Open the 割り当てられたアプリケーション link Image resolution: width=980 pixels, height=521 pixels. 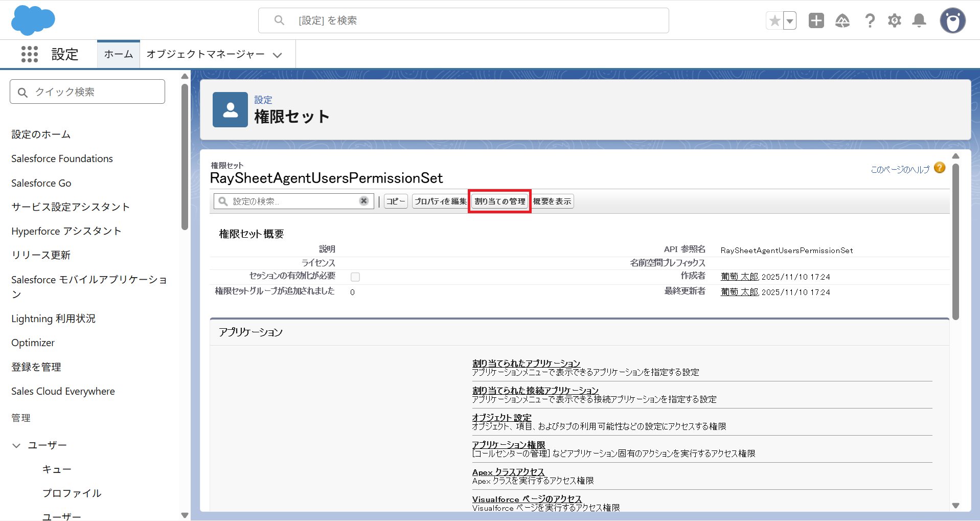click(526, 363)
